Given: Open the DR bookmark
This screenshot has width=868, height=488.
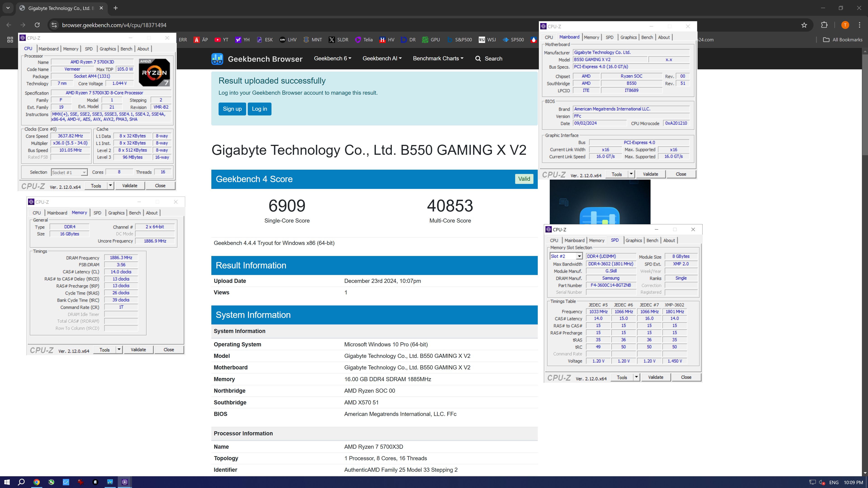Looking at the screenshot, I should click(408, 40).
